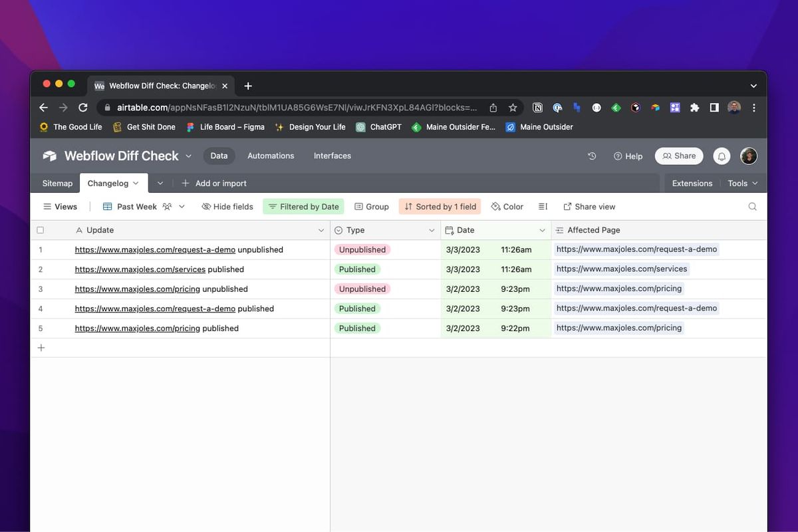
Task: Open the row height icon
Action: point(543,207)
